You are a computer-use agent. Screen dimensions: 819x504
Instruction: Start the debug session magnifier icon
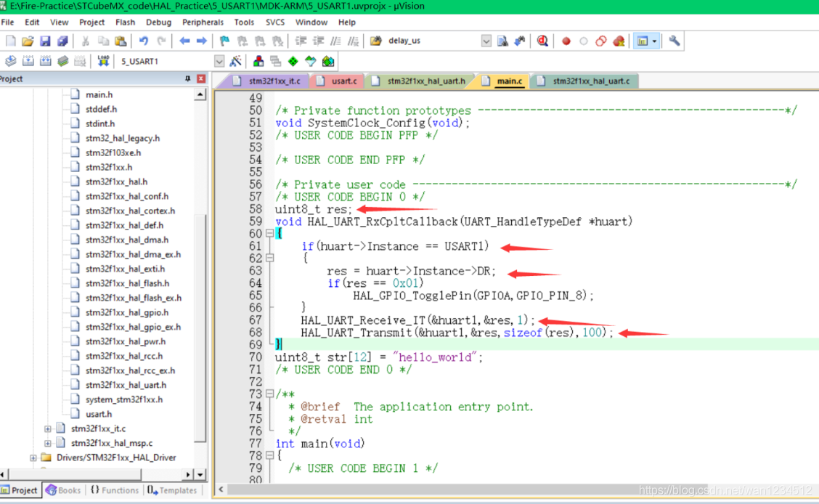click(542, 41)
